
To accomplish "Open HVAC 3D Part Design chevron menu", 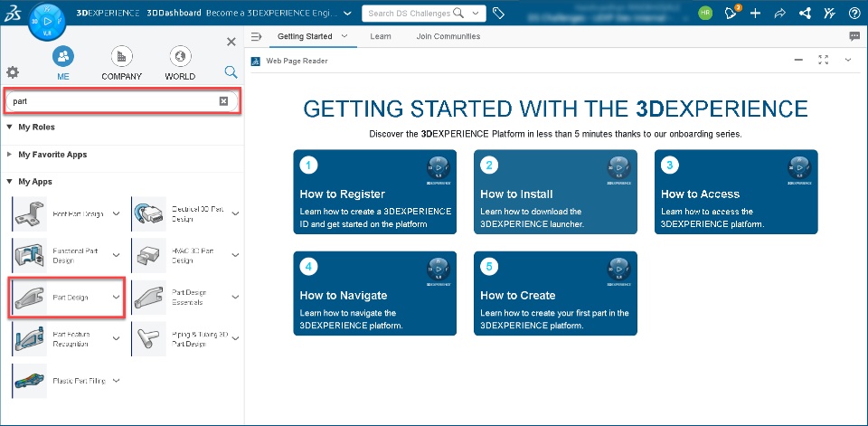I will coord(235,255).
